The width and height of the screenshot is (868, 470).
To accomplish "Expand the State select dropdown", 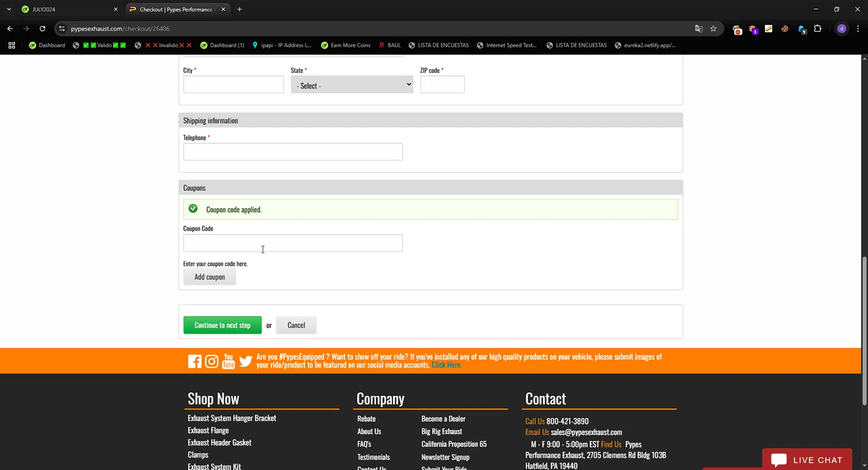I will click(352, 84).
